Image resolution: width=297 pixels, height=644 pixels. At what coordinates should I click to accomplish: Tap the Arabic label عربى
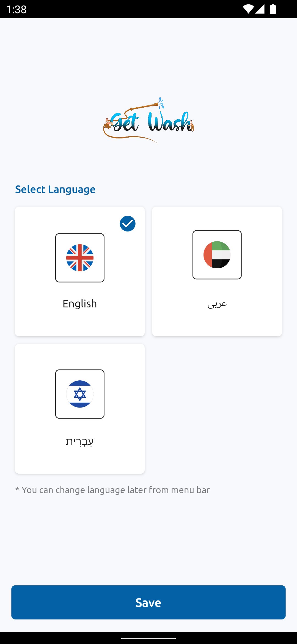click(x=217, y=304)
